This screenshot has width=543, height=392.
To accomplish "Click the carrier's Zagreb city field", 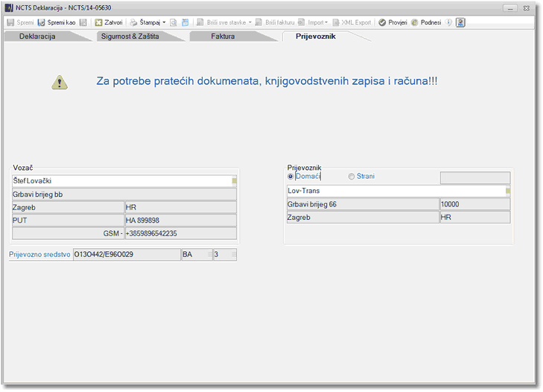I will tap(363, 218).
